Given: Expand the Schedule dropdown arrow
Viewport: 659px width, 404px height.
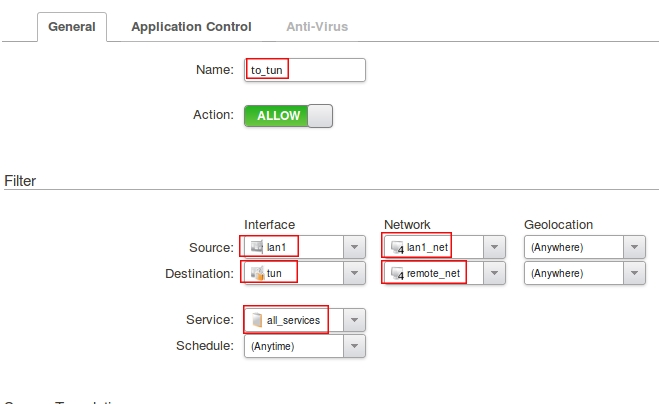Looking at the screenshot, I should (x=355, y=346).
